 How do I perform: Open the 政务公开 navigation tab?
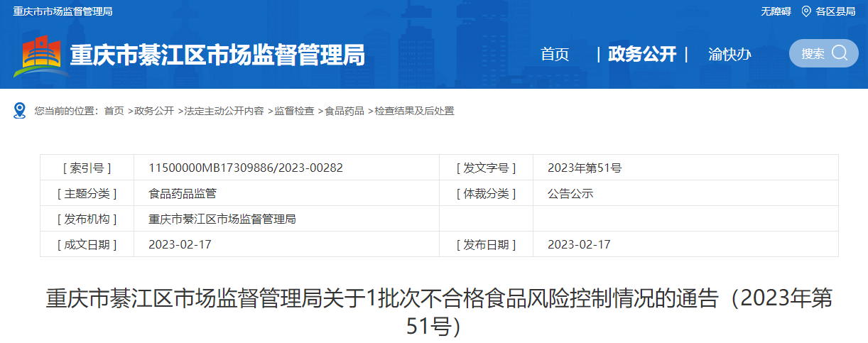(642, 55)
